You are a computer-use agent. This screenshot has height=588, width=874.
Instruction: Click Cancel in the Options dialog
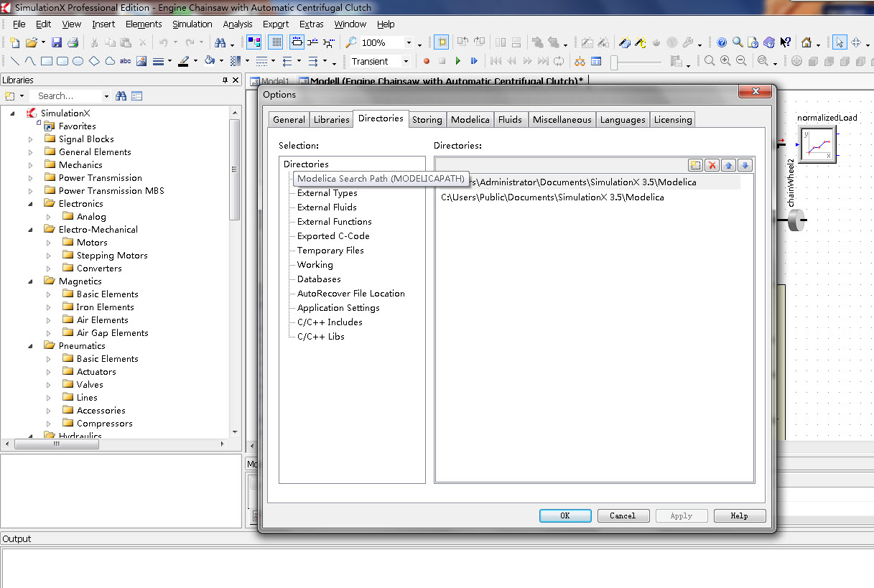pyautogui.click(x=623, y=515)
